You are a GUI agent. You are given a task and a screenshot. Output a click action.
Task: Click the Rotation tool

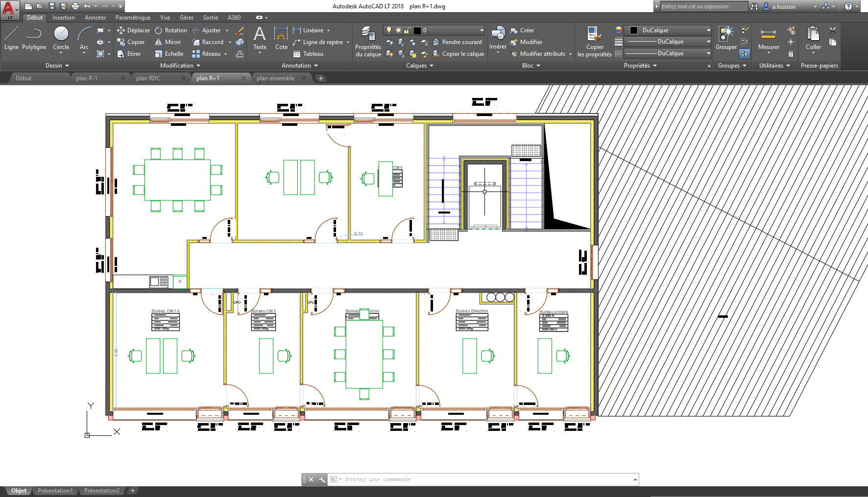(171, 30)
